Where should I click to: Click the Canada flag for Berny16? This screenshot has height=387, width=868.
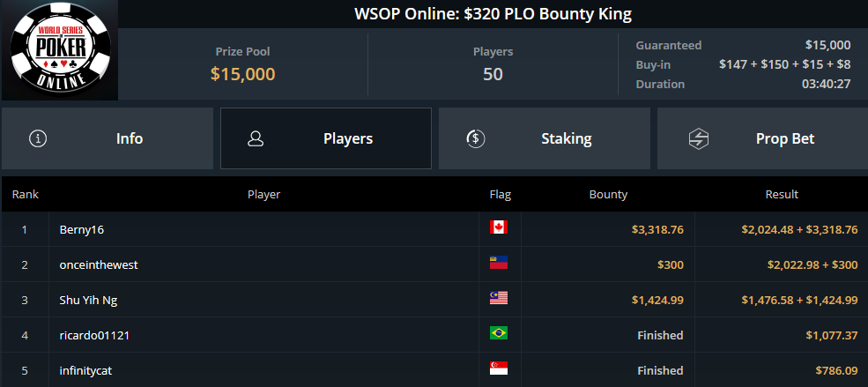click(x=499, y=227)
